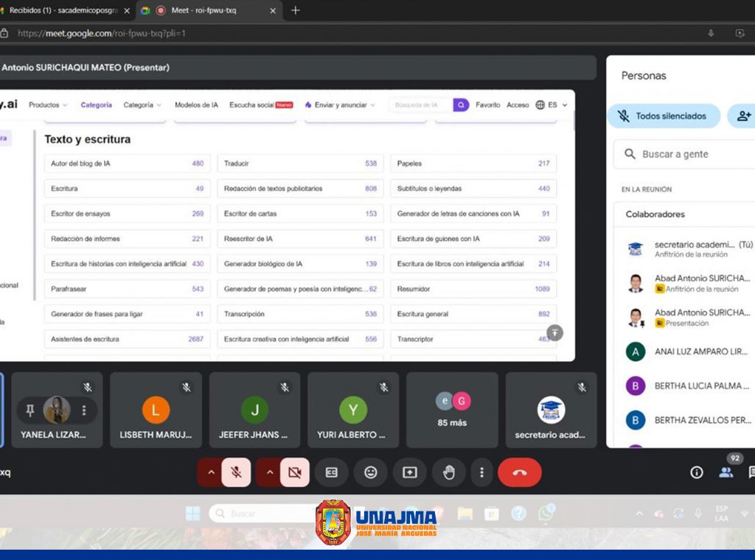Pin the YANELA LIZAR tile
The image size is (755, 560).
point(29,410)
